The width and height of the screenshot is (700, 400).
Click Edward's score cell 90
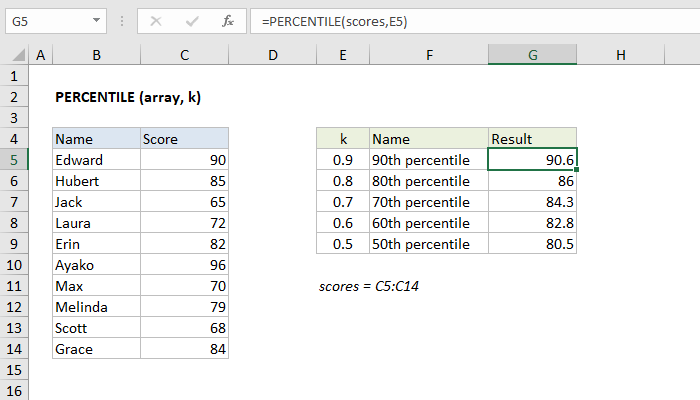click(184, 160)
